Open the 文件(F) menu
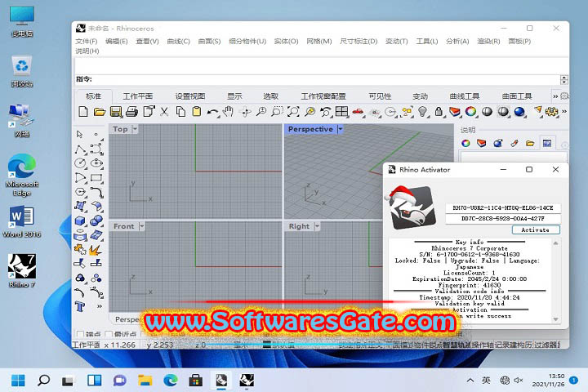The image size is (588, 392). coord(87,42)
